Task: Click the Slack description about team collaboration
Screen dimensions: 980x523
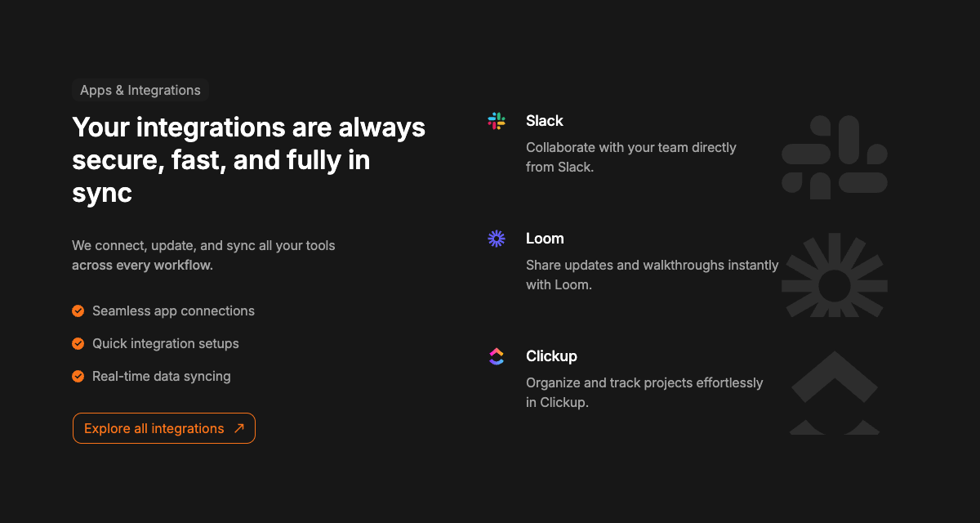Action: click(x=631, y=157)
